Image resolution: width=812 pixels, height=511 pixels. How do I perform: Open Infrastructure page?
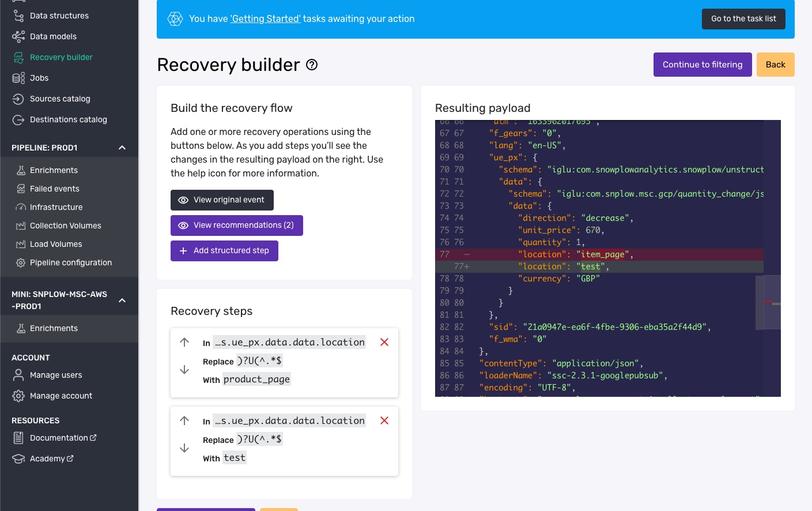tap(56, 207)
